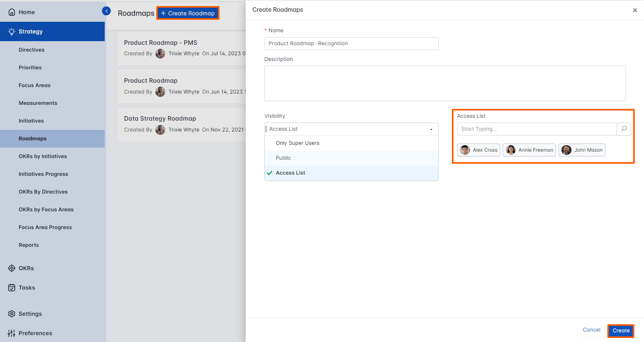Click the Preferences sliders icon
The image size is (644, 342).
[12, 333]
